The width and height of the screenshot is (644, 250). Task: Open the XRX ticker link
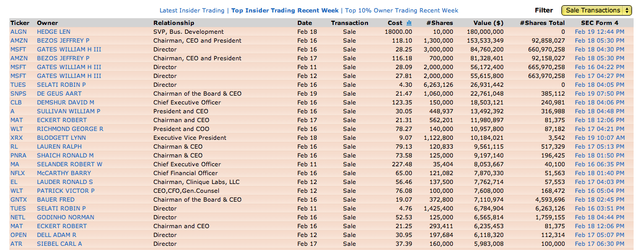(x=17, y=138)
